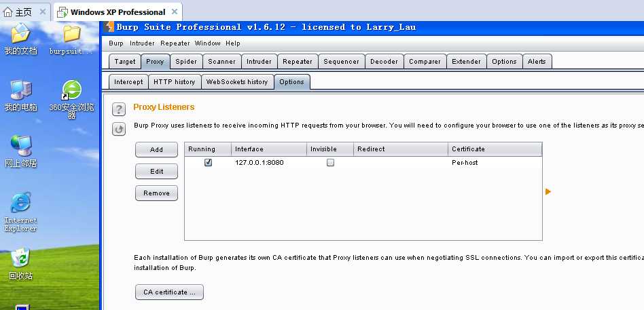Viewport: 644px width, 310px height.
Task: Click the Proxy Listeners help question-mark icon
Action: 119,109
